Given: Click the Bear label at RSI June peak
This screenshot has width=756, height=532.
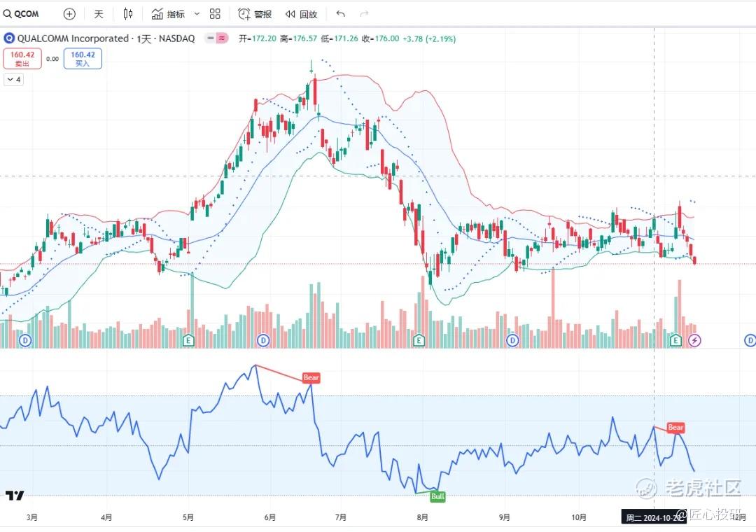Looking at the screenshot, I should coord(311,377).
